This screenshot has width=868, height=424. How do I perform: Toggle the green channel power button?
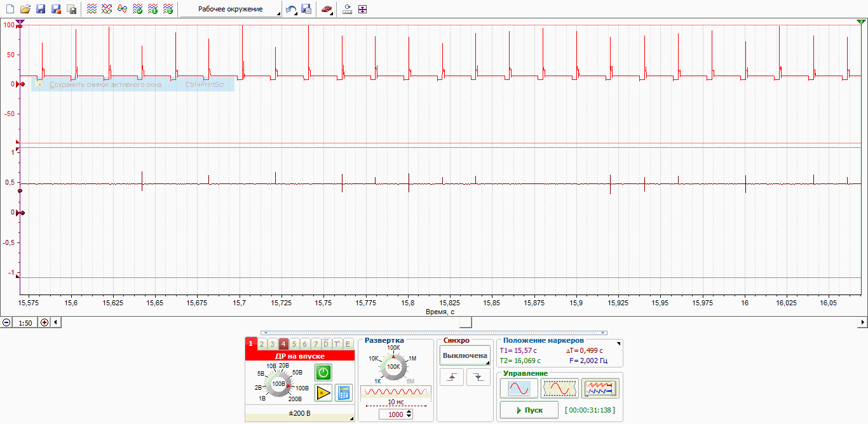[x=323, y=373]
